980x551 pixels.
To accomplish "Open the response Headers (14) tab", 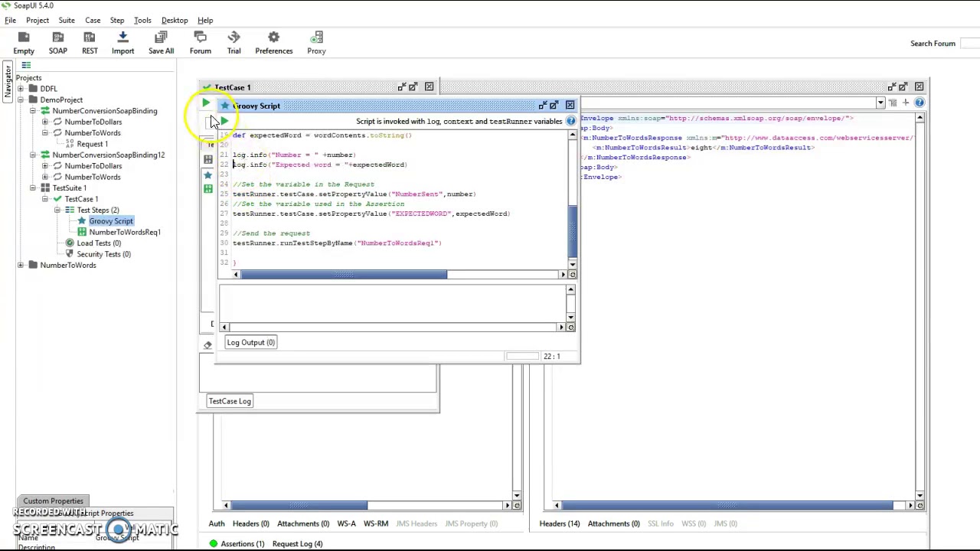I will pyautogui.click(x=560, y=523).
